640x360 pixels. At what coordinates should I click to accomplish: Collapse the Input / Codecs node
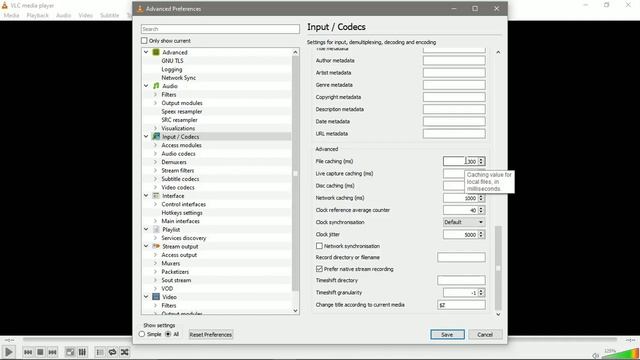(x=146, y=136)
